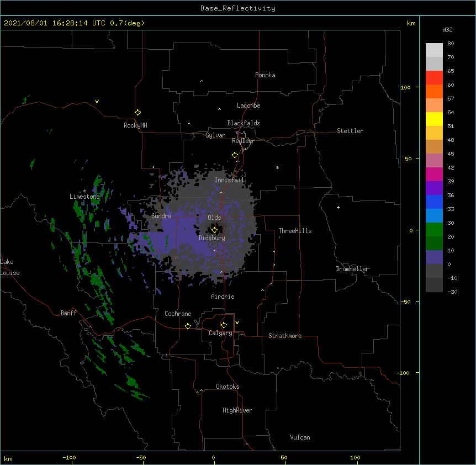Screen dimensions: 476x465
Task: Click the Banff town label
Action: (x=68, y=313)
